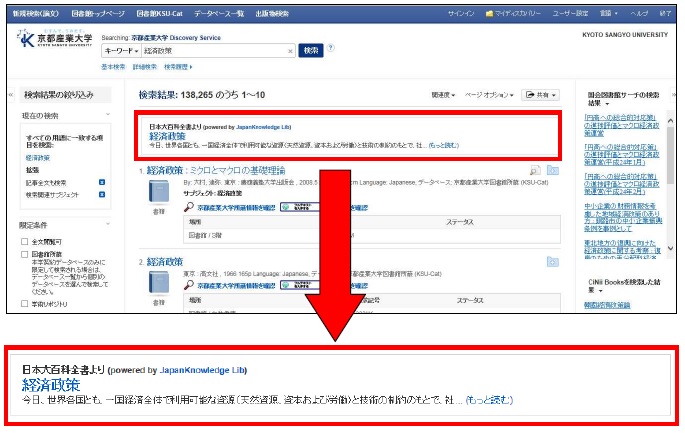
Task: Open the キーワード field dropdown
Action: (121, 51)
